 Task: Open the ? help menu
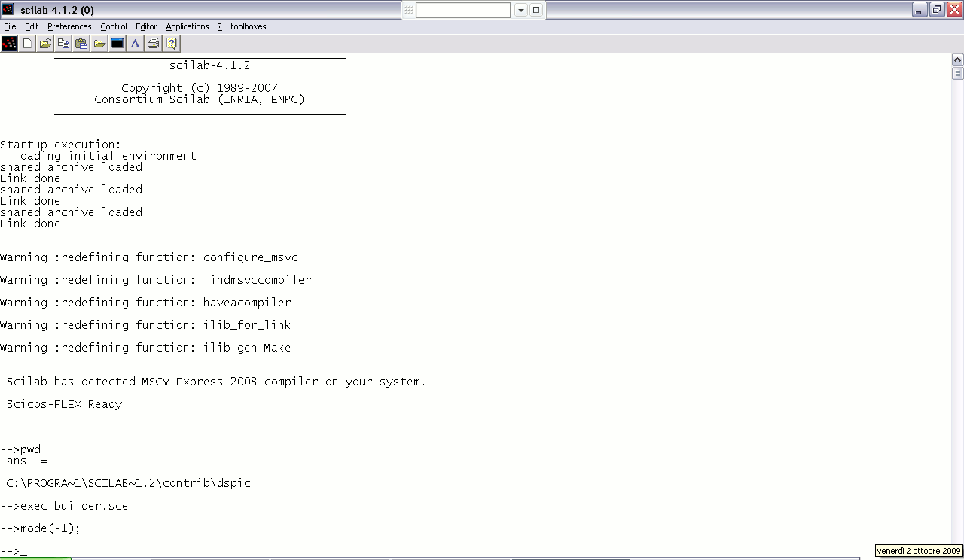click(x=220, y=26)
